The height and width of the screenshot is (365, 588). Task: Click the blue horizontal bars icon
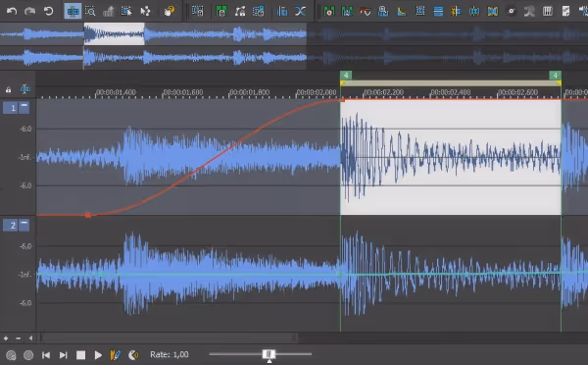(438, 11)
